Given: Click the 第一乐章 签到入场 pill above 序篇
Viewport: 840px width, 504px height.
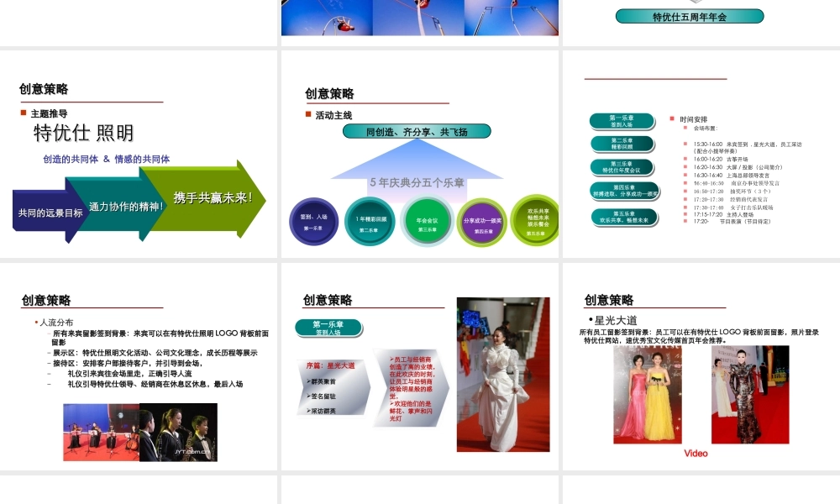Looking at the screenshot, I should click(328, 328).
